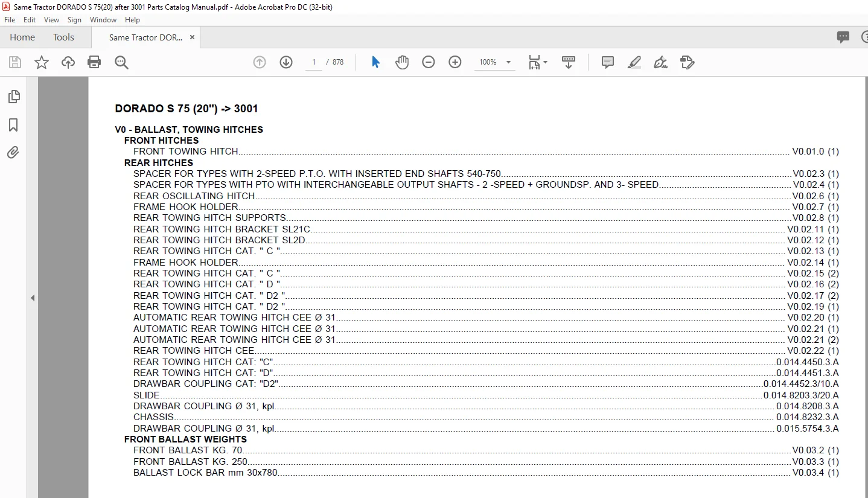The height and width of the screenshot is (498, 868).
Task: Click the 878 total page count
Action: tap(338, 62)
